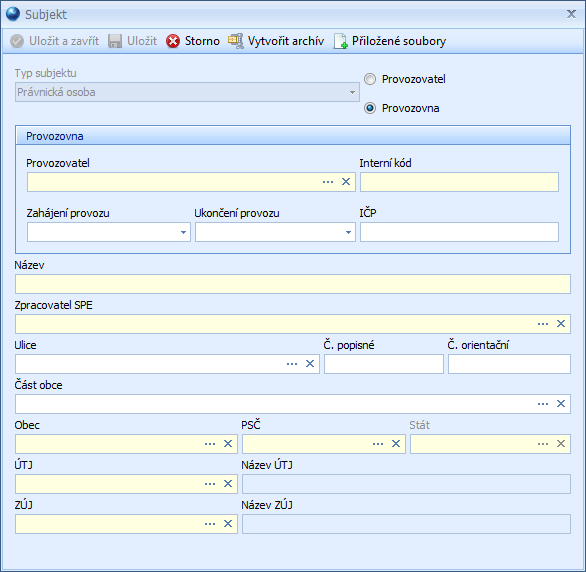
Task: Click the Název input field
Action: tap(293, 284)
